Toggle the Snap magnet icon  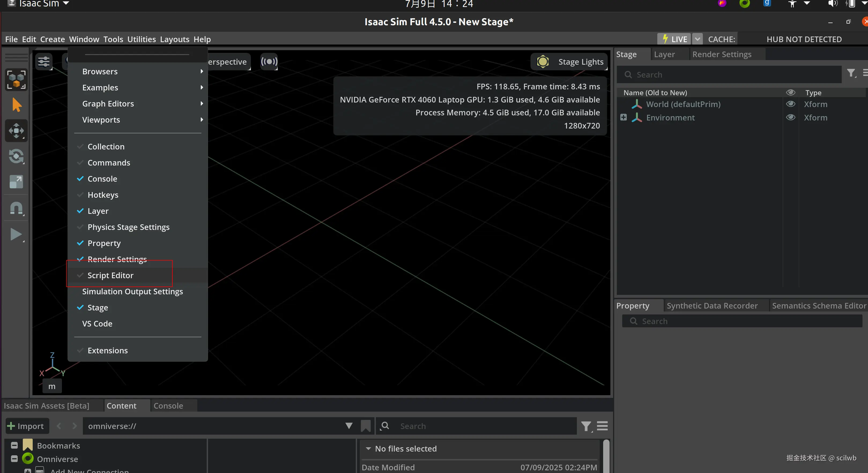coord(16,208)
